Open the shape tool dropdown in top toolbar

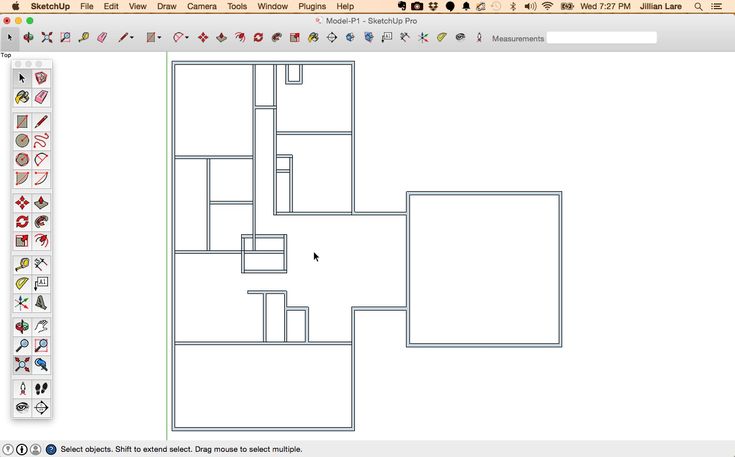(x=160, y=38)
